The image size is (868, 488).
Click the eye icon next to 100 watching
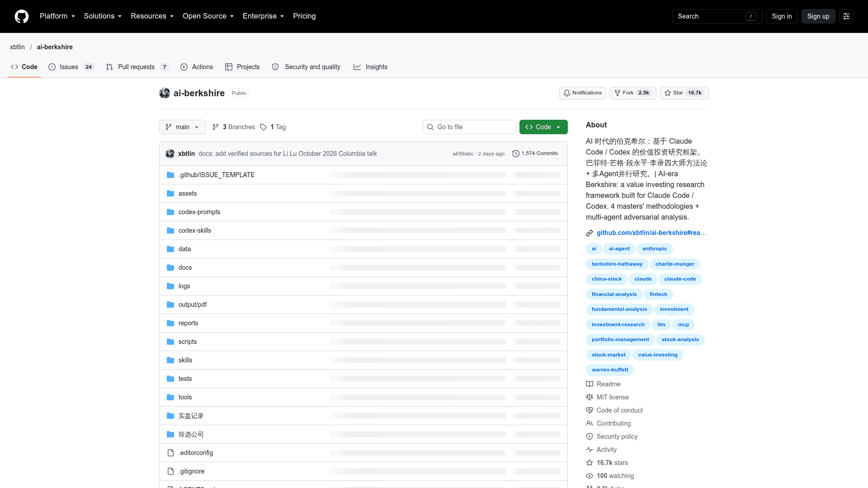[590, 476]
